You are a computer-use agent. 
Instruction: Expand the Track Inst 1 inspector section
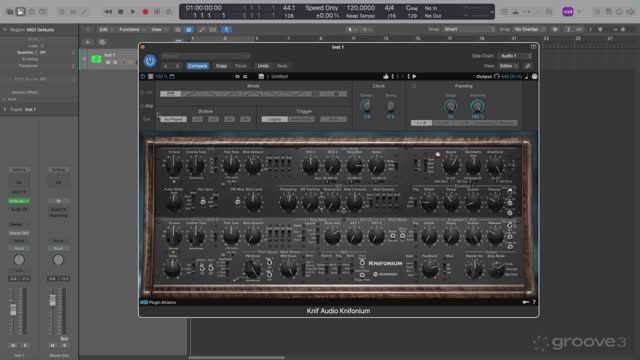4,109
